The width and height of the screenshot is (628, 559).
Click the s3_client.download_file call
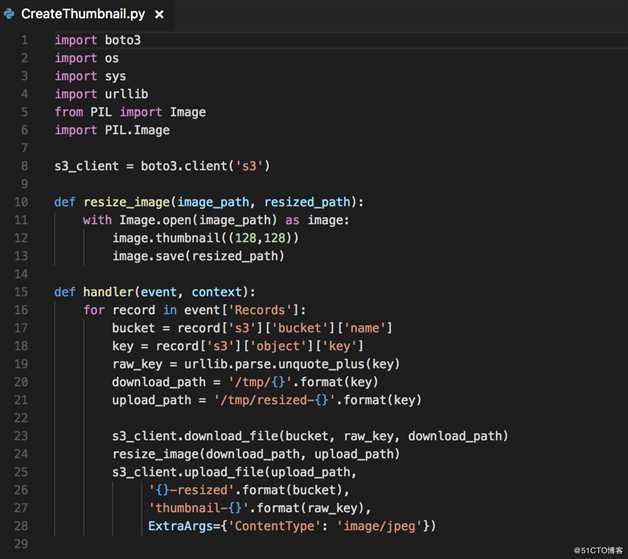[x=310, y=436]
